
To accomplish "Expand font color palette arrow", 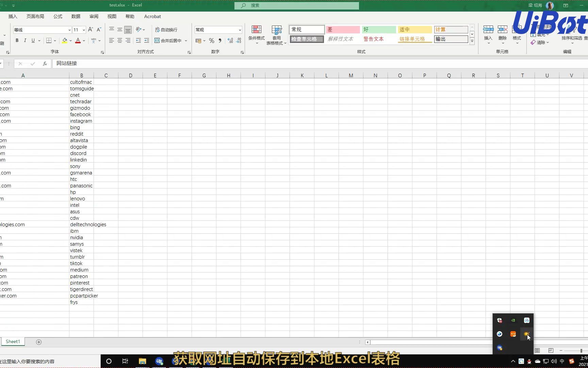I will click(x=84, y=41).
